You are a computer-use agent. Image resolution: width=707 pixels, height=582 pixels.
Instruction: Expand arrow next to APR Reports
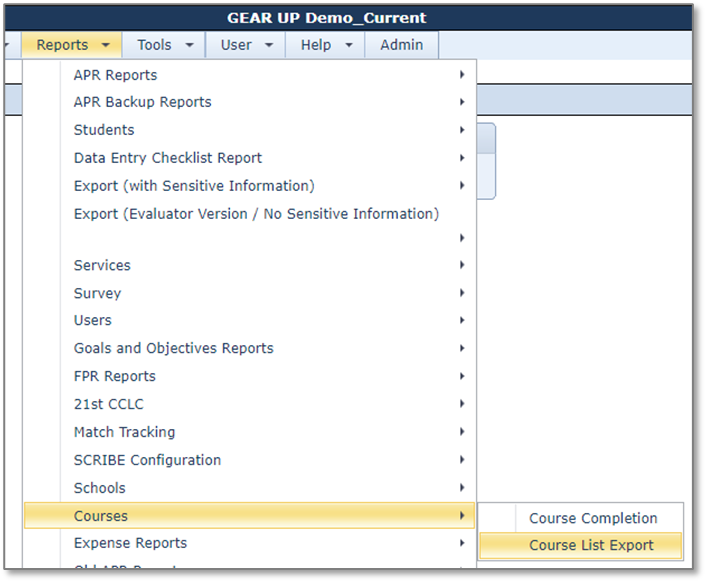pos(462,74)
